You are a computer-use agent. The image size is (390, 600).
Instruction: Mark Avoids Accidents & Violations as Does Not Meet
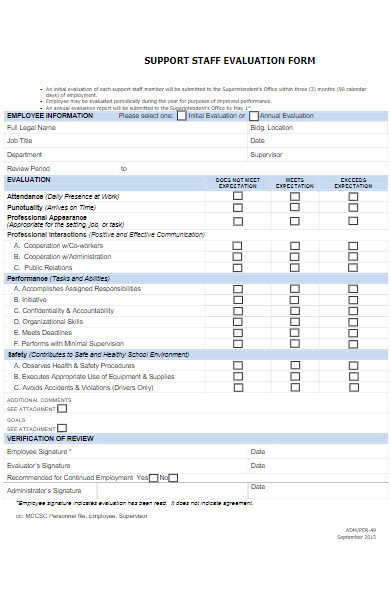coord(238,388)
